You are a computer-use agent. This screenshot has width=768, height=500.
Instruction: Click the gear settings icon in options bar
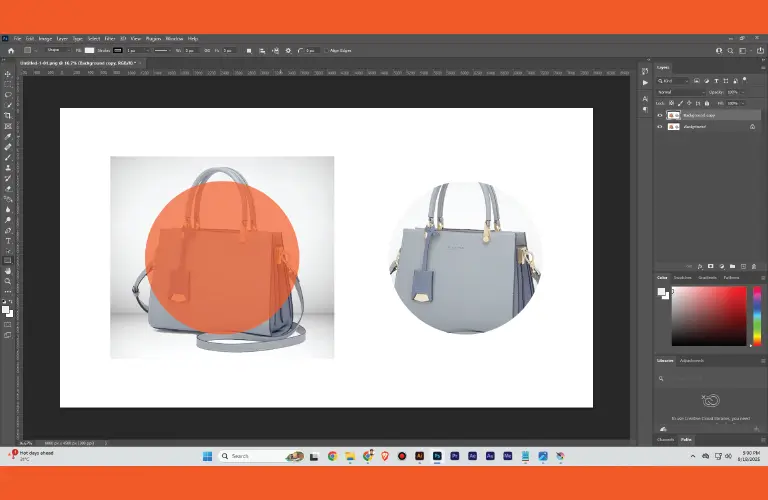[288, 50]
